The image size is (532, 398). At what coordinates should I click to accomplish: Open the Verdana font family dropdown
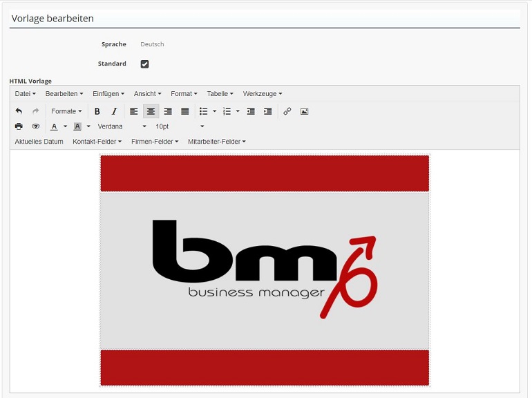click(x=122, y=126)
